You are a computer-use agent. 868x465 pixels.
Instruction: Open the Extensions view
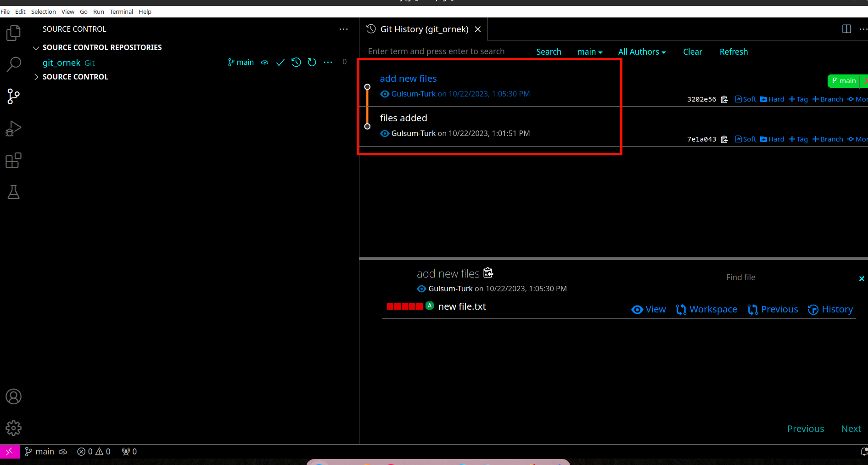(x=13, y=160)
